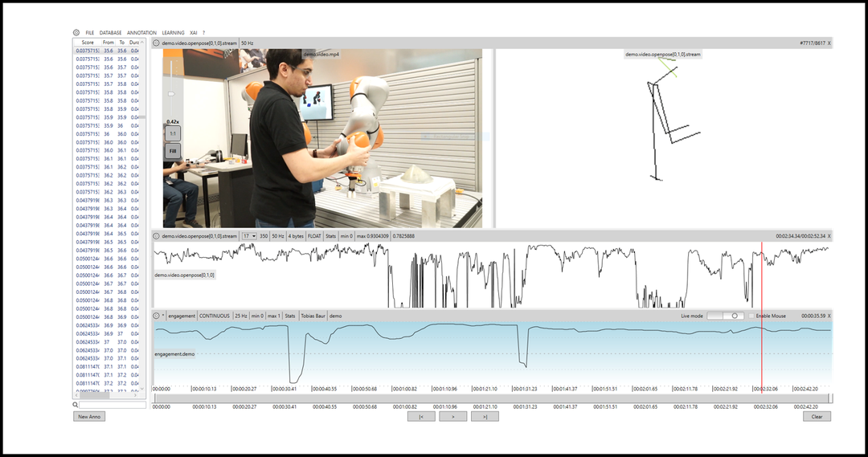868x457 pixels.
Task: Click the Stats label on the engagement track
Action: coord(290,316)
